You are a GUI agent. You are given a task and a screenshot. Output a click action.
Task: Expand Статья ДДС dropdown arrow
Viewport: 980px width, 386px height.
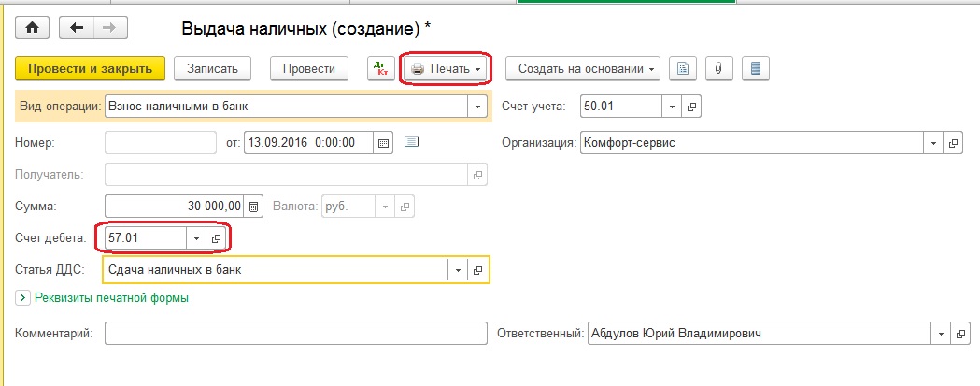coord(458,270)
